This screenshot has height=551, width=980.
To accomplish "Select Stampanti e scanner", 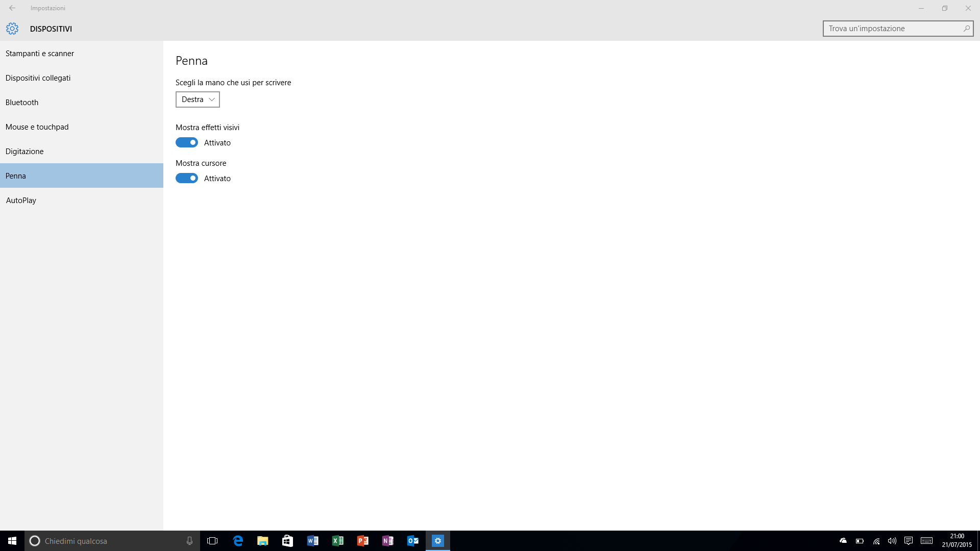I will 82,53.
